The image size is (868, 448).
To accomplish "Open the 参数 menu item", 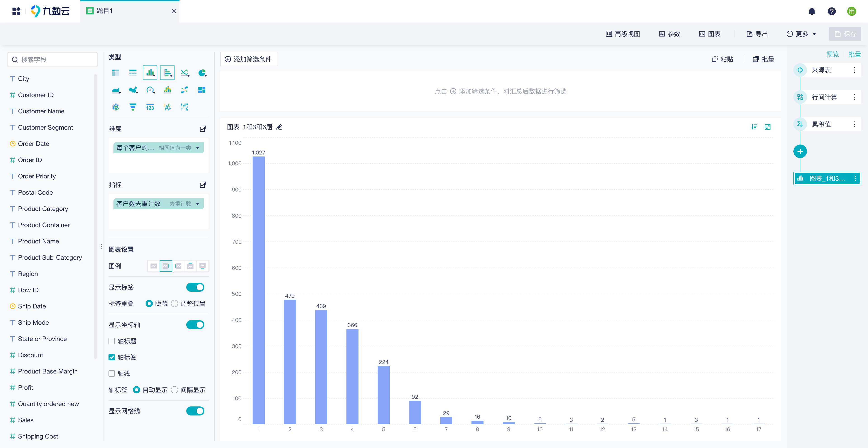I will 670,34.
